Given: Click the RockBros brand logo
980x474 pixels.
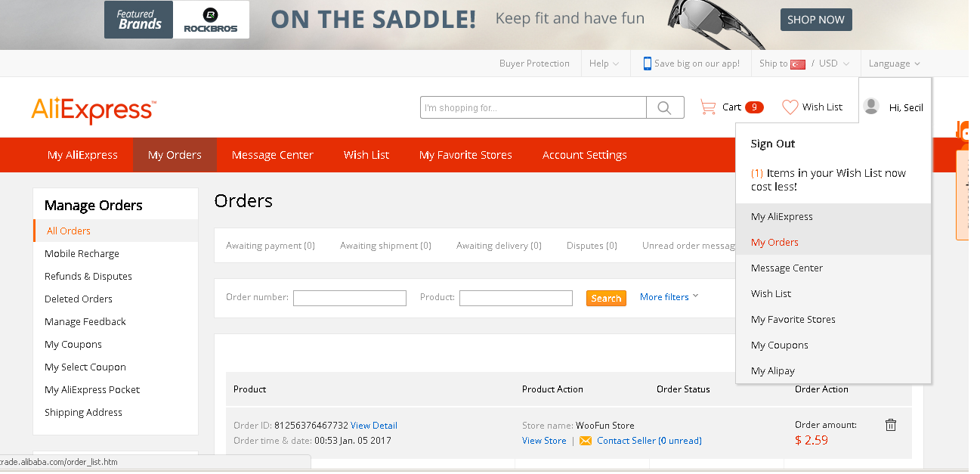Looking at the screenshot, I should coord(211,20).
